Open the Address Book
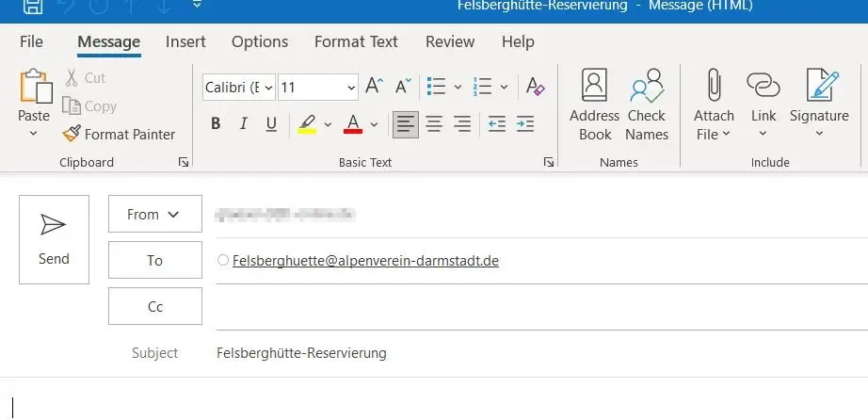The height and width of the screenshot is (420, 868). [x=594, y=88]
